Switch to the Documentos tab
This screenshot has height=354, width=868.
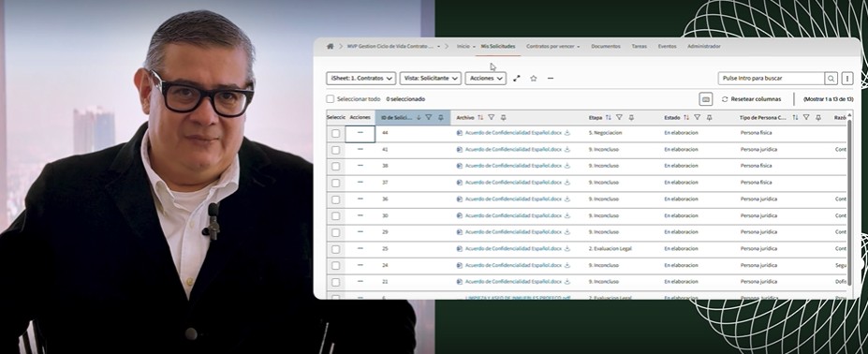tap(606, 47)
